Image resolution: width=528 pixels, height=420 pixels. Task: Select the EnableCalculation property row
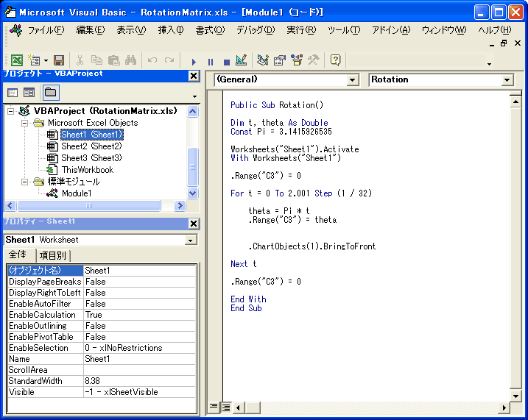point(102,315)
